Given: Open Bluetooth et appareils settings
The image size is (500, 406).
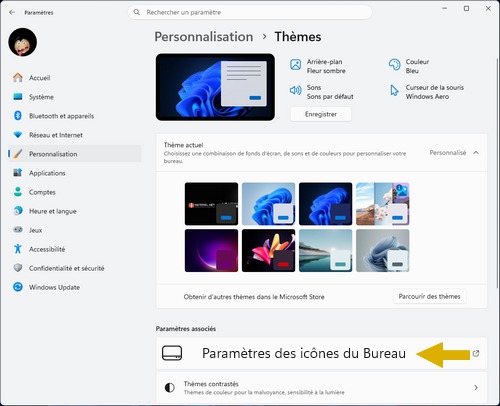Looking at the screenshot, I should point(75,116).
